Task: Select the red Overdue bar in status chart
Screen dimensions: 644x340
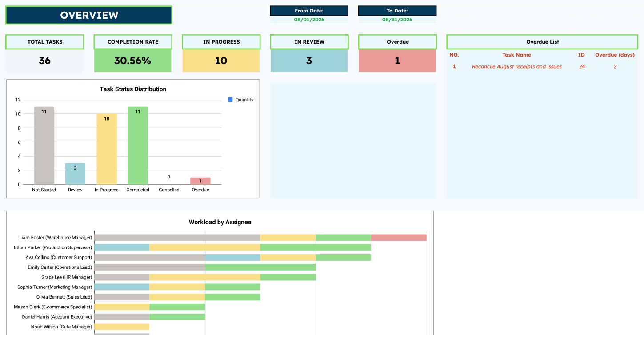Action: pyautogui.click(x=200, y=181)
